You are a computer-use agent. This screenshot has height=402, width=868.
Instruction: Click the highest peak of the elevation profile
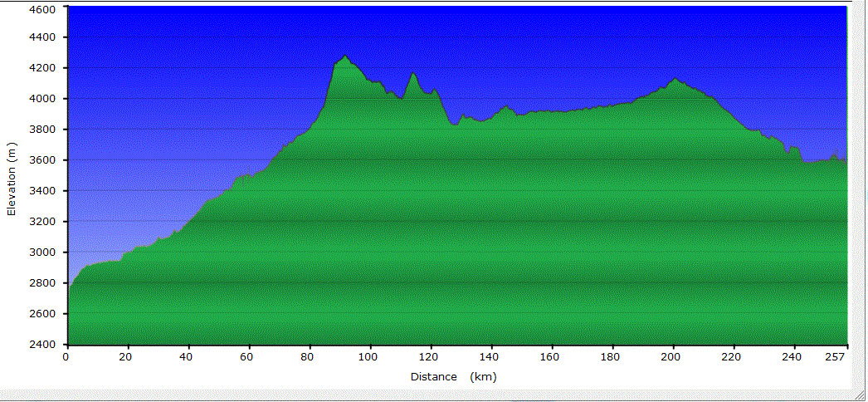pyautogui.click(x=345, y=56)
